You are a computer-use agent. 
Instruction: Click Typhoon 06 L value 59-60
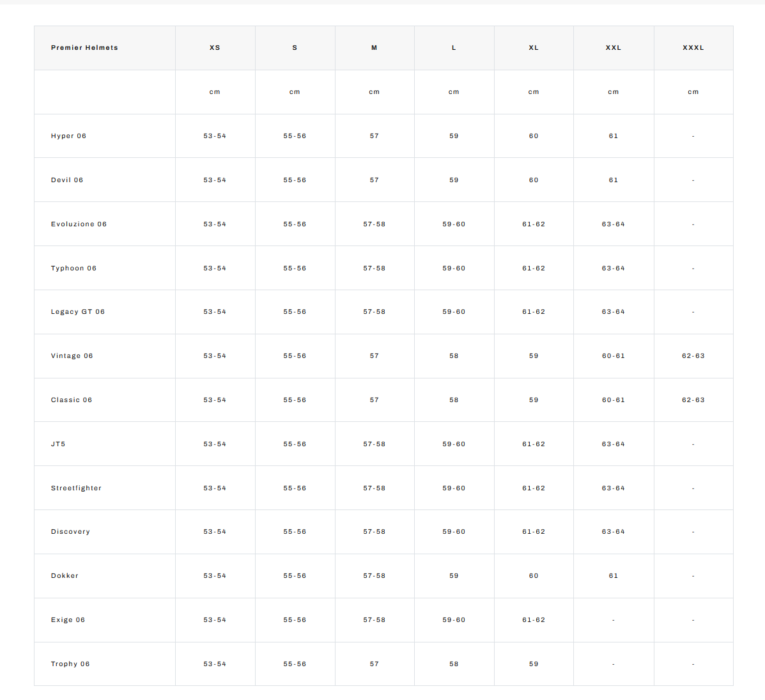pyautogui.click(x=454, y=268)
